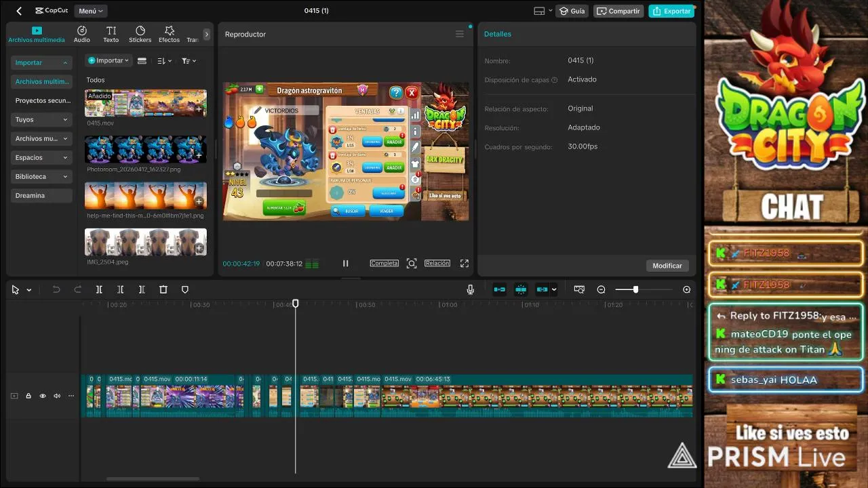Toggle the player focus capture icon
The height and width of the screenshot is (488, 868).
(x=412, y=264)
